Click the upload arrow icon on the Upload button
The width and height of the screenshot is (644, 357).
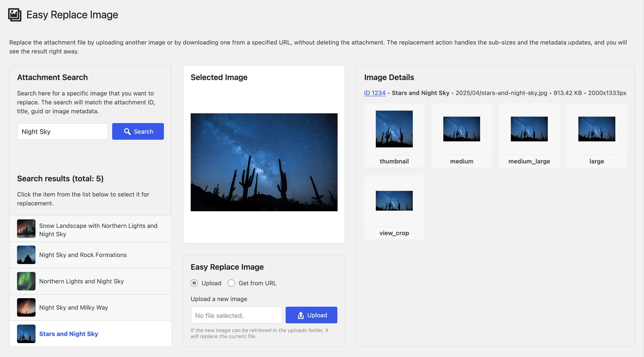pyautogui.click(x=301, y=315)
